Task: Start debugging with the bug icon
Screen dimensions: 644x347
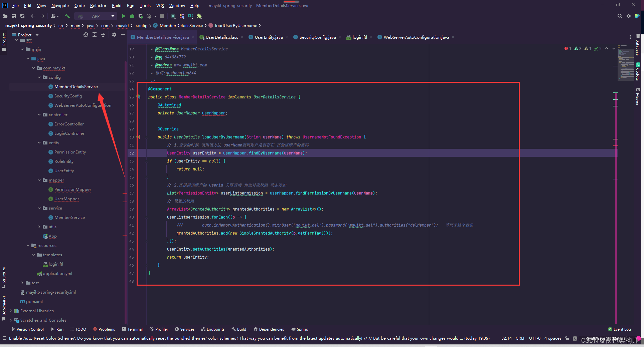Action: point(132,16)
